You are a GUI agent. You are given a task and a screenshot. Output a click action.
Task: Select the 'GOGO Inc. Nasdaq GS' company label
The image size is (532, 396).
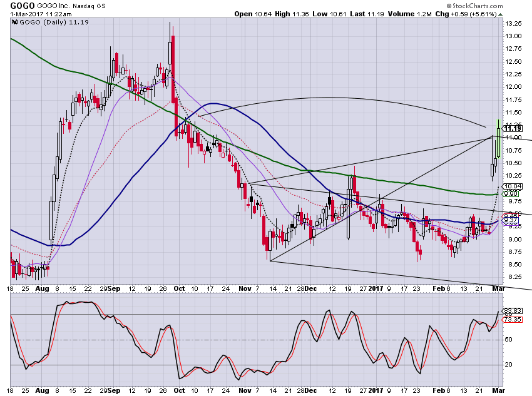(x=71, y=6)
